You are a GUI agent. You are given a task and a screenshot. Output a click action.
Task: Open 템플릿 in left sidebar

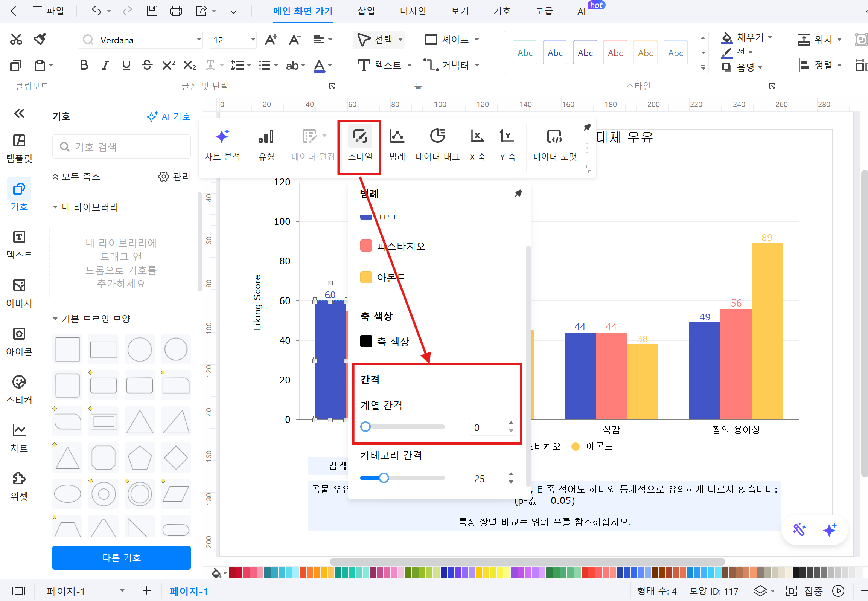19,149
